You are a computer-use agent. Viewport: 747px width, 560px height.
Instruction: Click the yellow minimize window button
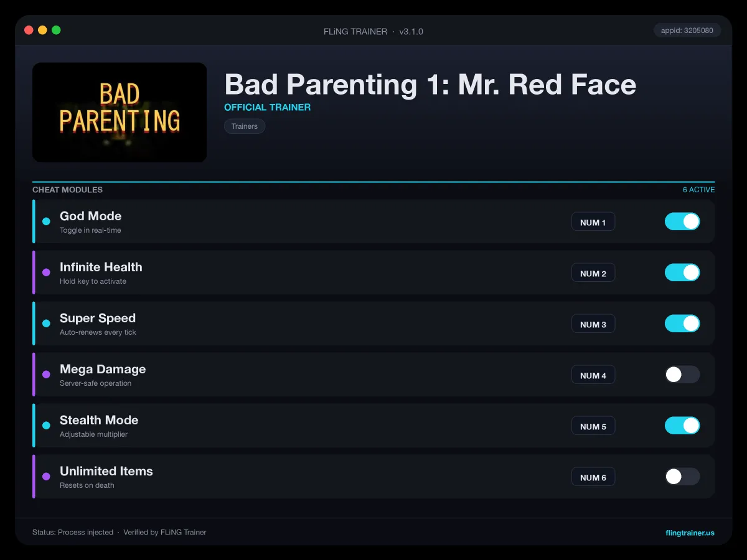42,30
